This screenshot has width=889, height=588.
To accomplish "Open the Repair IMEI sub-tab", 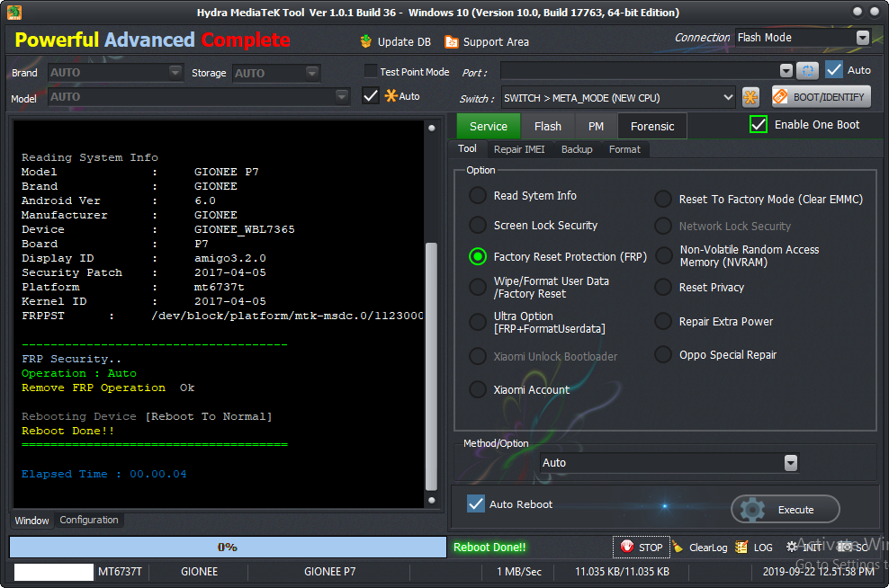I will 519,149.
